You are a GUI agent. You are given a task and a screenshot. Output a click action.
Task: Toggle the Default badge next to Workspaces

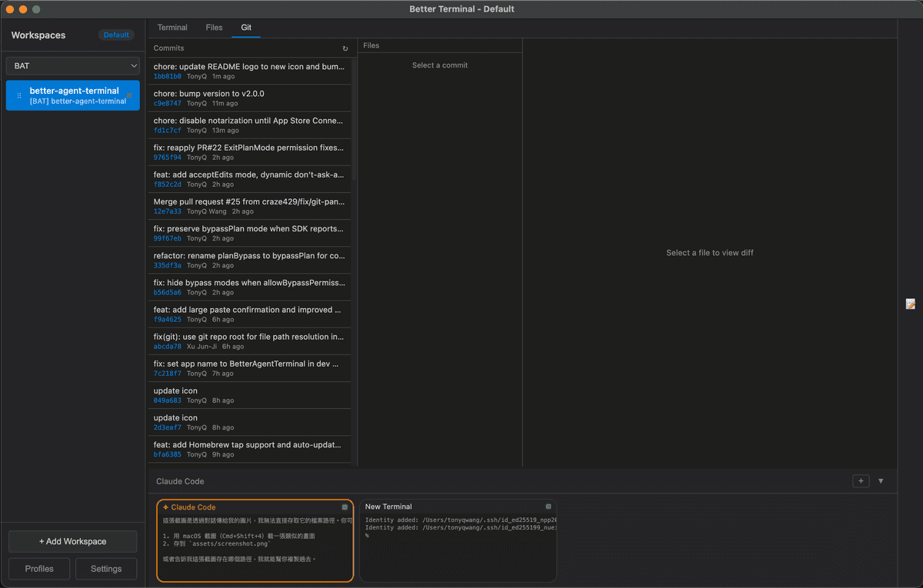click(x=116, y=35)
